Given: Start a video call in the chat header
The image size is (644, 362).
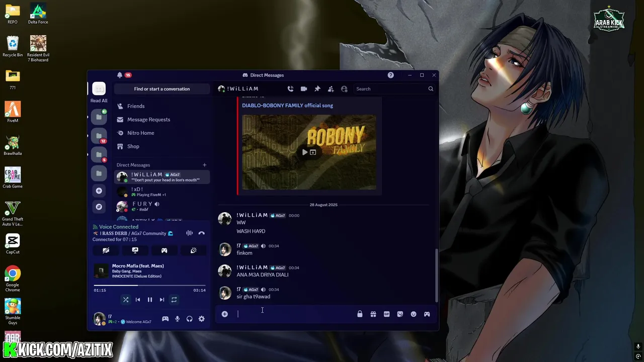Looking at the screenshot, I should [x=304, y=89].
